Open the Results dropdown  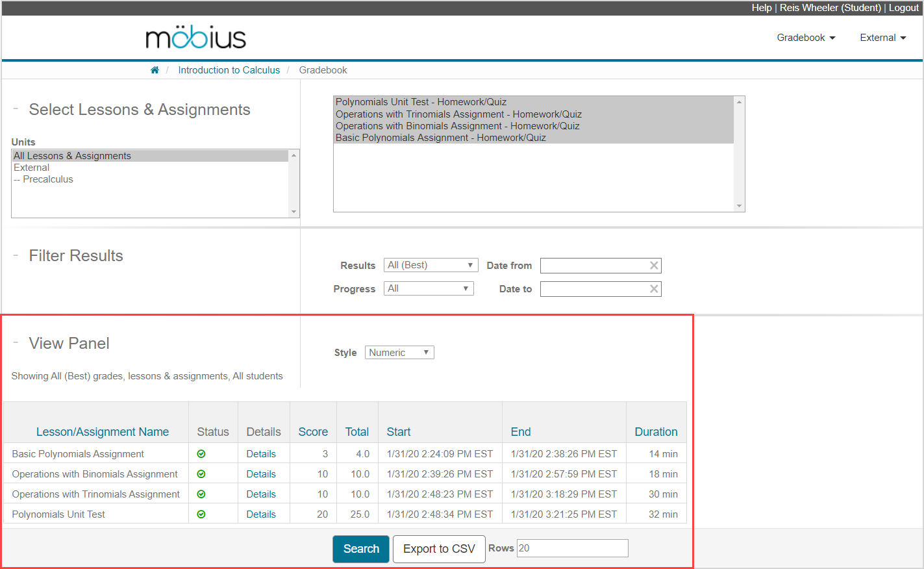tap(431, 265)
